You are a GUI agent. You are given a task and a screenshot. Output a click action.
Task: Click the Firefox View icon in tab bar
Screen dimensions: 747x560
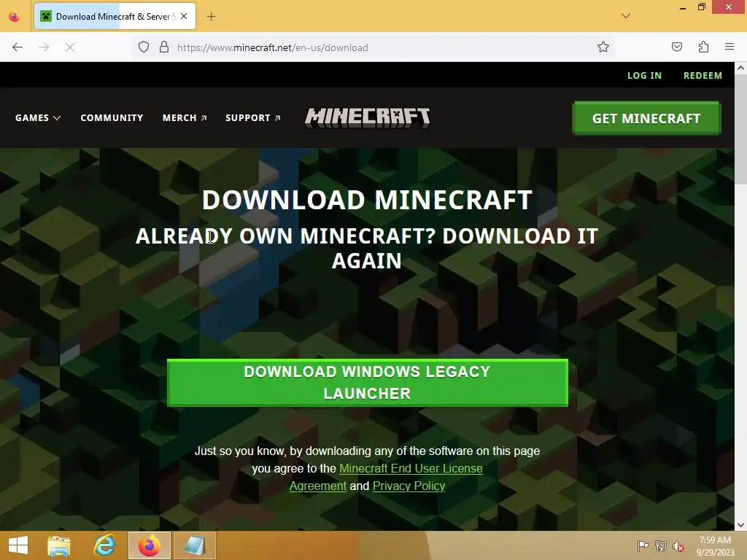click(x=15, y=17)
